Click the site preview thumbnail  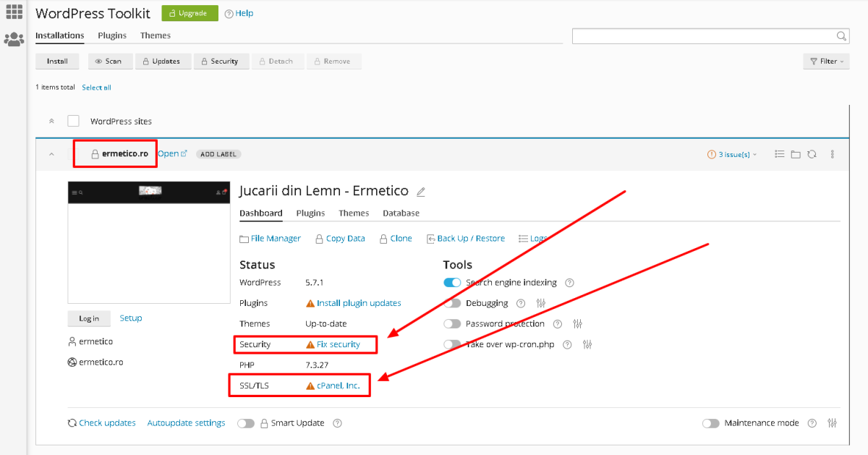pos(148,242)
